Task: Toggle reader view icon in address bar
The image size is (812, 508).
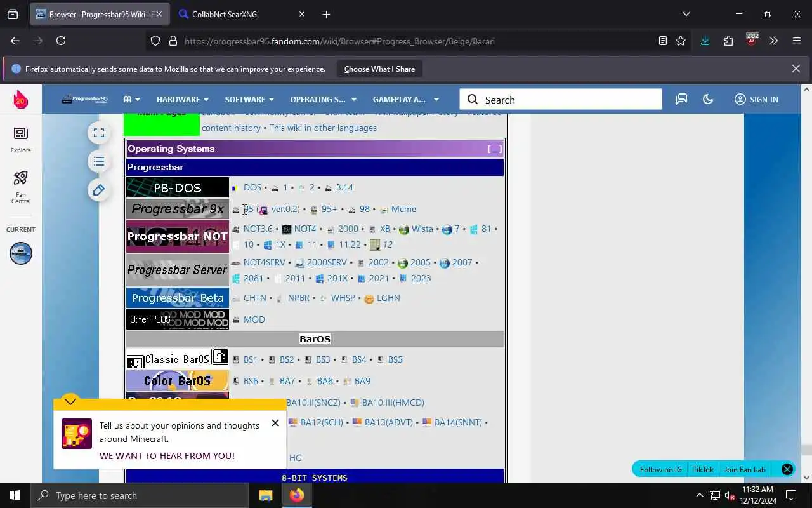Action: tap(663, 41)
